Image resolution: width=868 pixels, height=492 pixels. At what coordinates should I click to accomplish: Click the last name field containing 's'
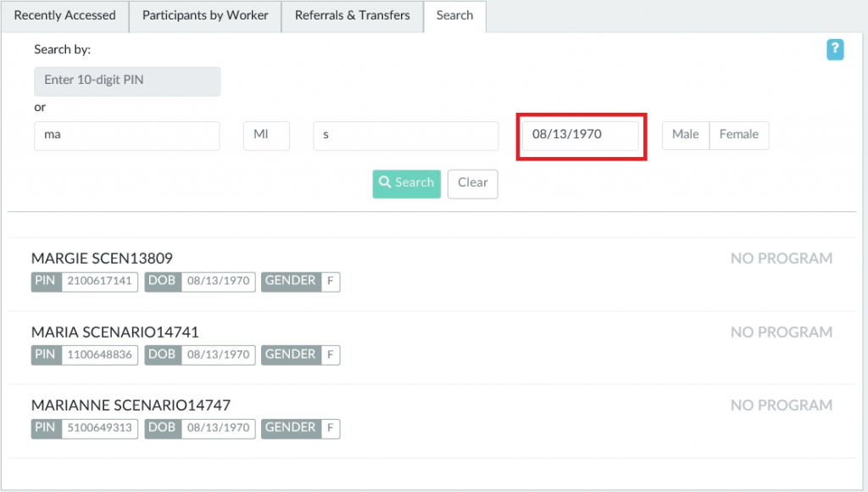click(x=405, y=136)
